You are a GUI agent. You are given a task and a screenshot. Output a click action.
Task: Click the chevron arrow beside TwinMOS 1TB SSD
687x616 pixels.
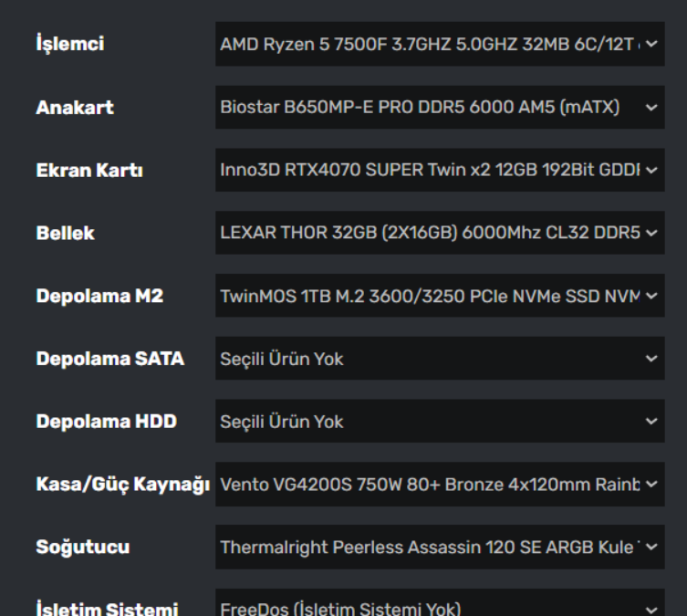[651, 296]
